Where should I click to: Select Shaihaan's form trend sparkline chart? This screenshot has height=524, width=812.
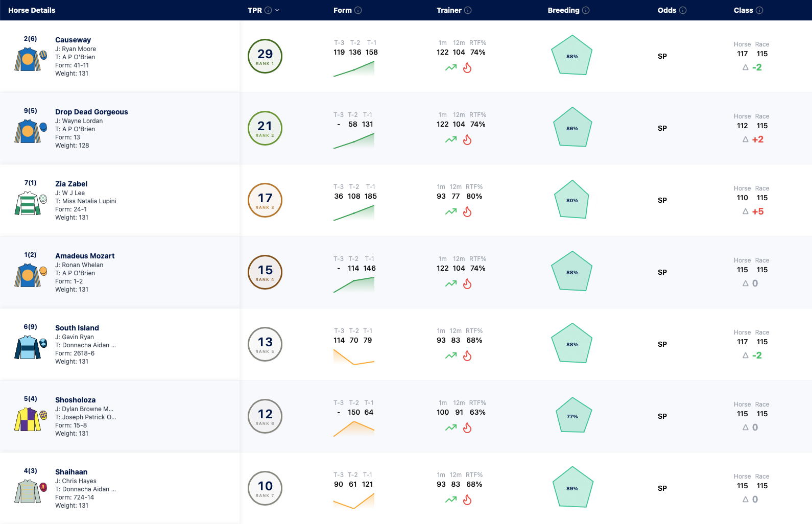(x=354, y=501)
